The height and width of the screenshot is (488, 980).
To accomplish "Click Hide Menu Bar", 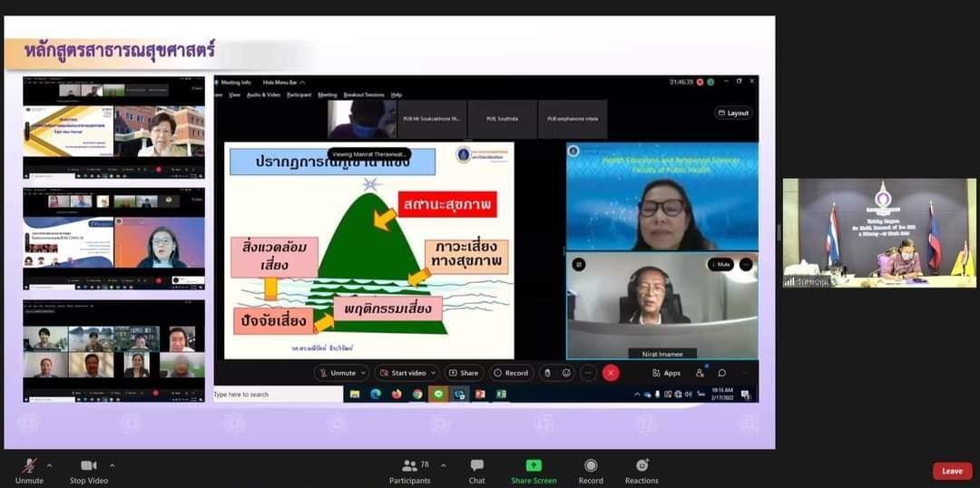I will 284,83.
